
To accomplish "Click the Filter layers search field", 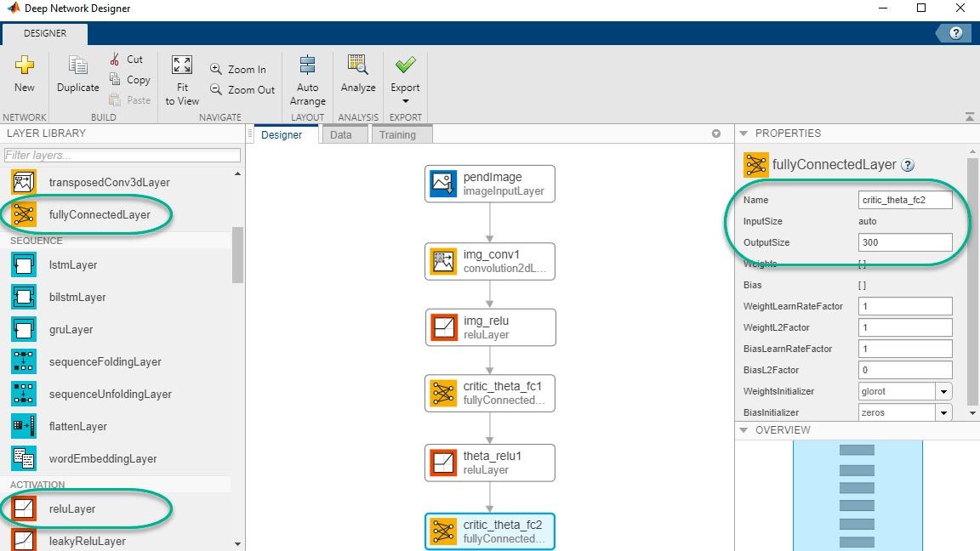I will [x=122, y=156].
